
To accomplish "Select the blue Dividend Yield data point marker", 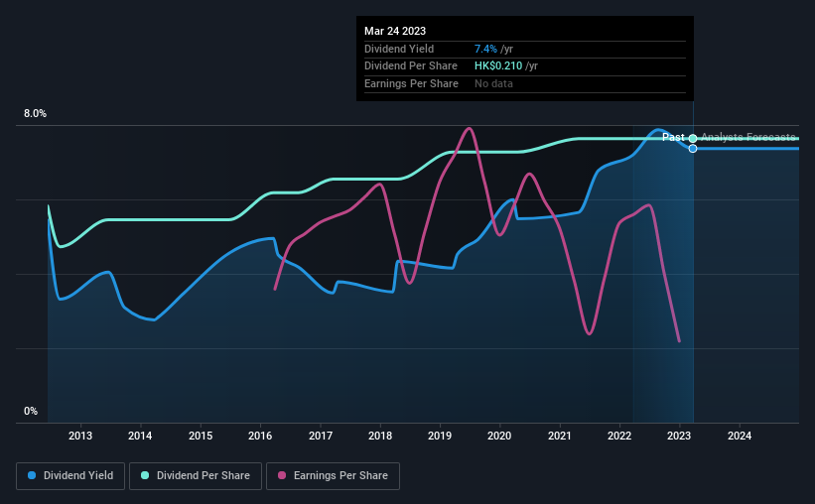I will 693,149.
